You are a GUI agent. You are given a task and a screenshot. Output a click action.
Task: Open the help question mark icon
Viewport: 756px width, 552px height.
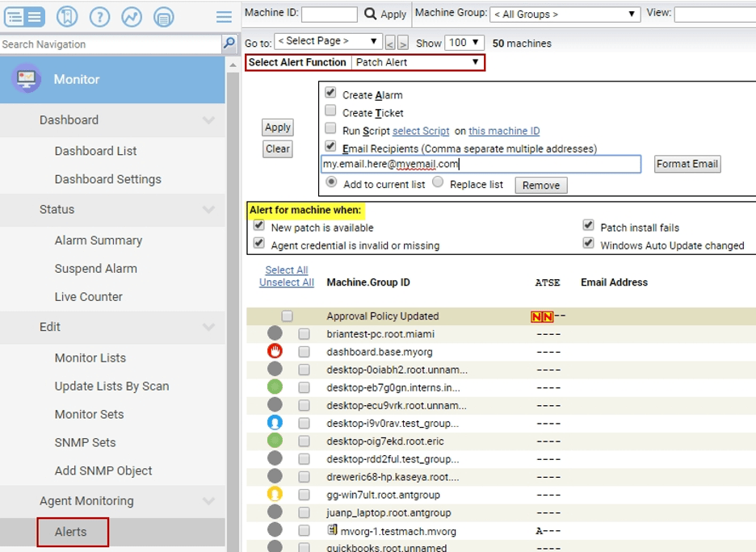tap(99, 17)
